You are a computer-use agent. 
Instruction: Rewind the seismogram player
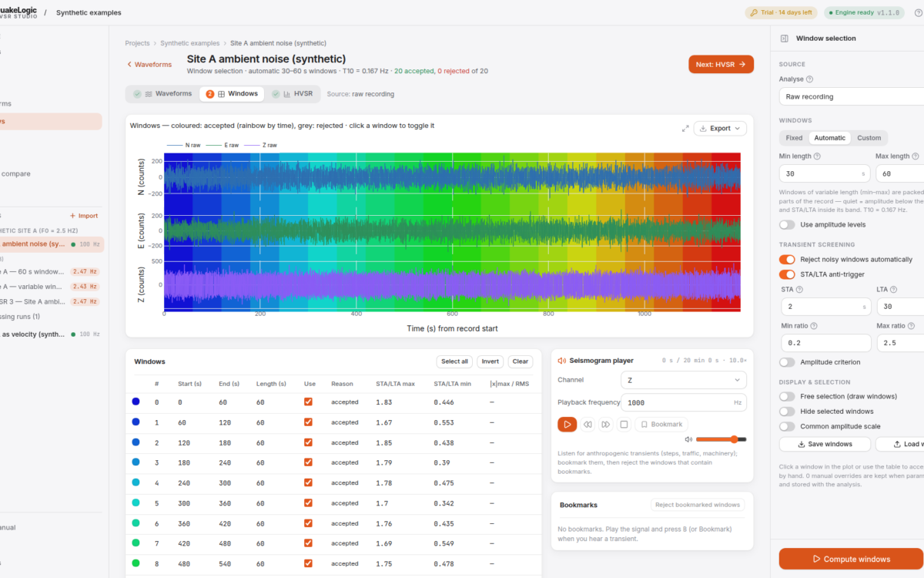click(x=587, y=424)
